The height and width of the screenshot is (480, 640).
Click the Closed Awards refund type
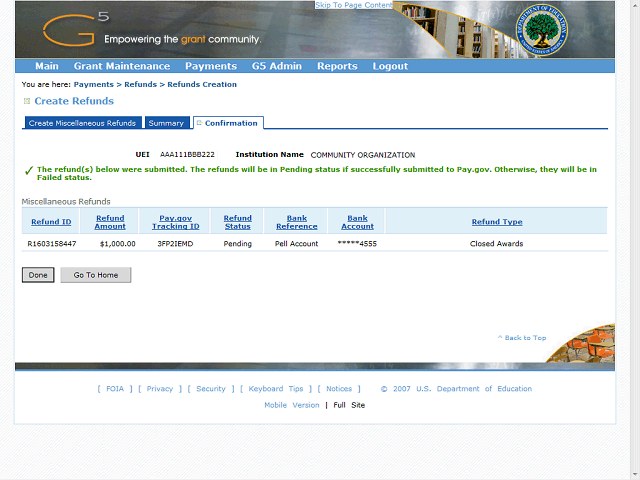(x=496, y=244)
